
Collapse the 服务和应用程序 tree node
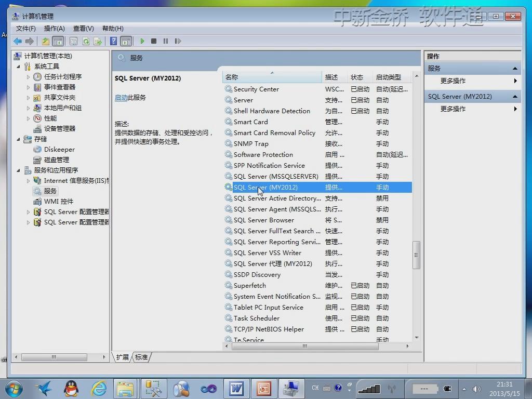[18, 170]
